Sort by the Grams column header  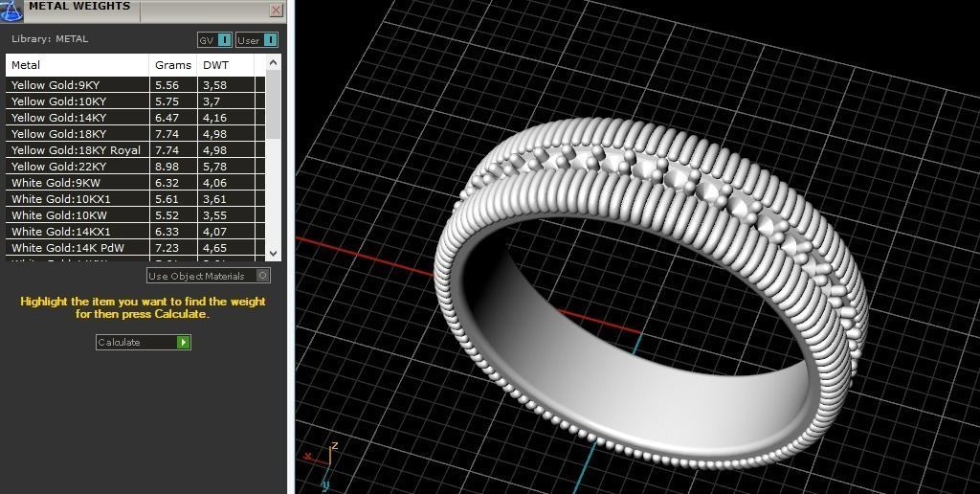pos(173,65)
